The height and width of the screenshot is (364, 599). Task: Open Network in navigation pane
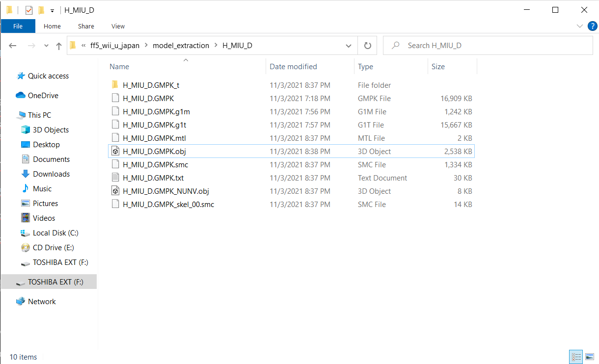click(42, 302)
